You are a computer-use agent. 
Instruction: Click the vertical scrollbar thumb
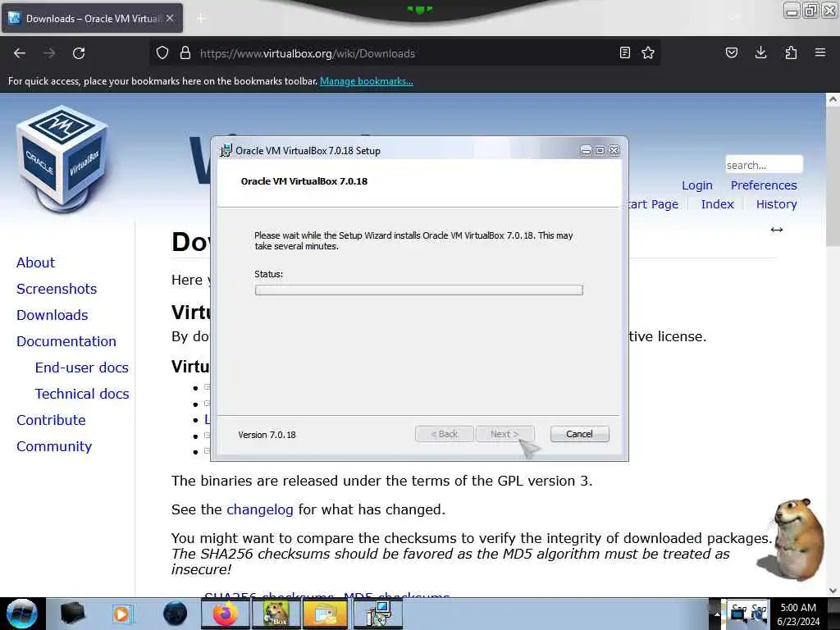tap(833, 178)
